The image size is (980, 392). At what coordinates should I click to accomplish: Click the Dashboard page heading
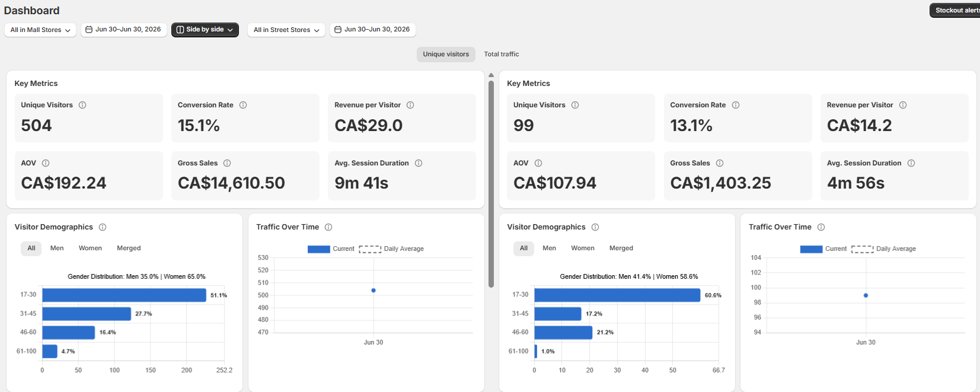31,11
